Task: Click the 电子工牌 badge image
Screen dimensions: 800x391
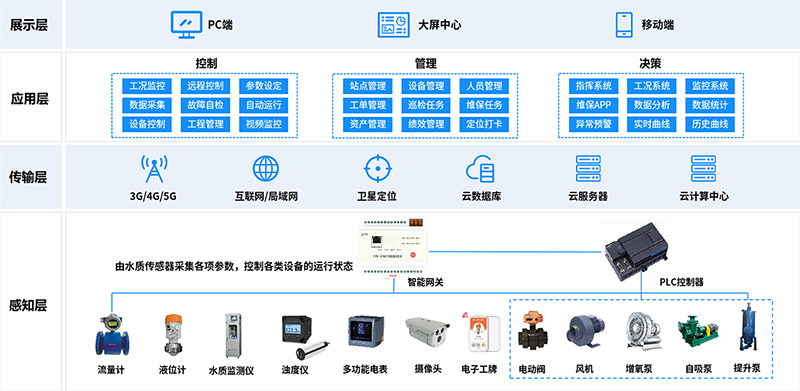Action: 482,332
